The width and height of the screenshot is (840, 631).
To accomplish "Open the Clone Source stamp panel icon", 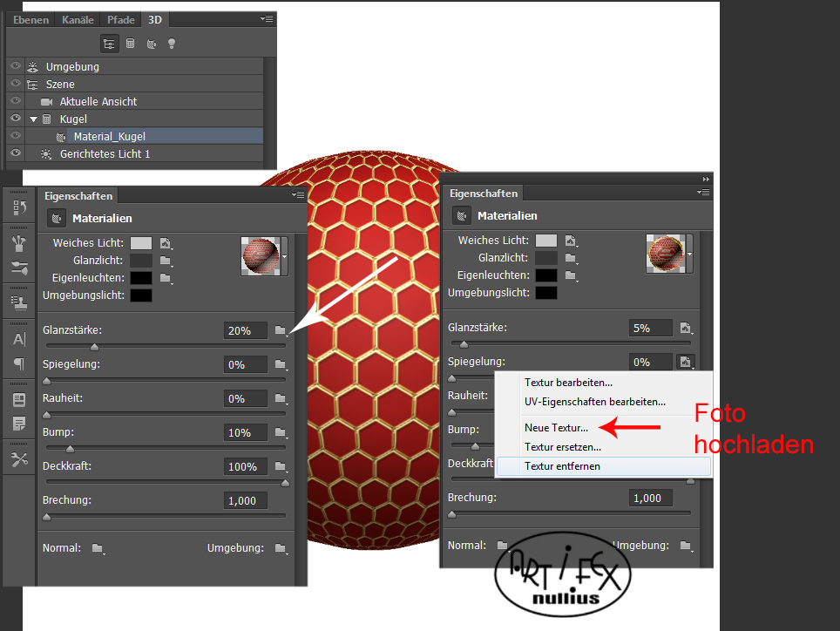I will pos(19,303).
